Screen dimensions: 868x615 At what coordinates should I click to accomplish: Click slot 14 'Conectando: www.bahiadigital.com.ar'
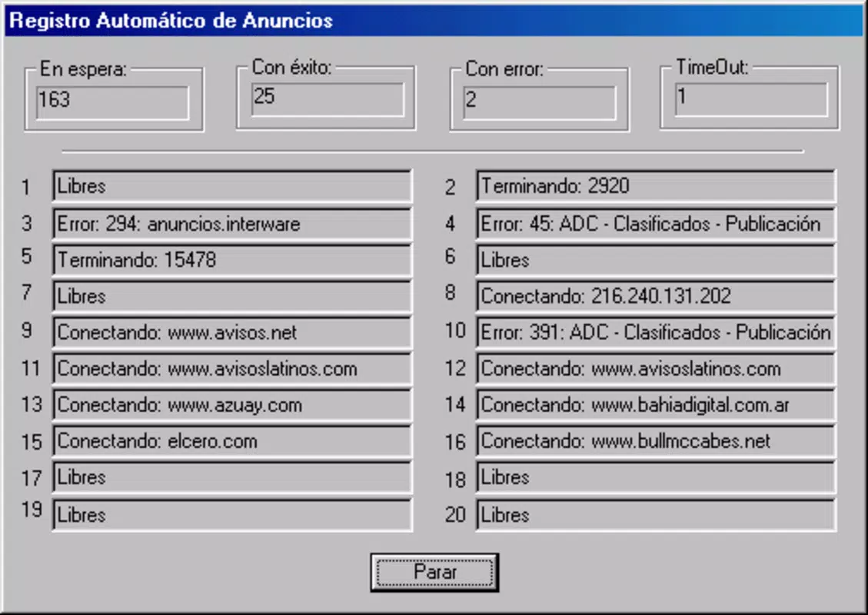[656, 404]
